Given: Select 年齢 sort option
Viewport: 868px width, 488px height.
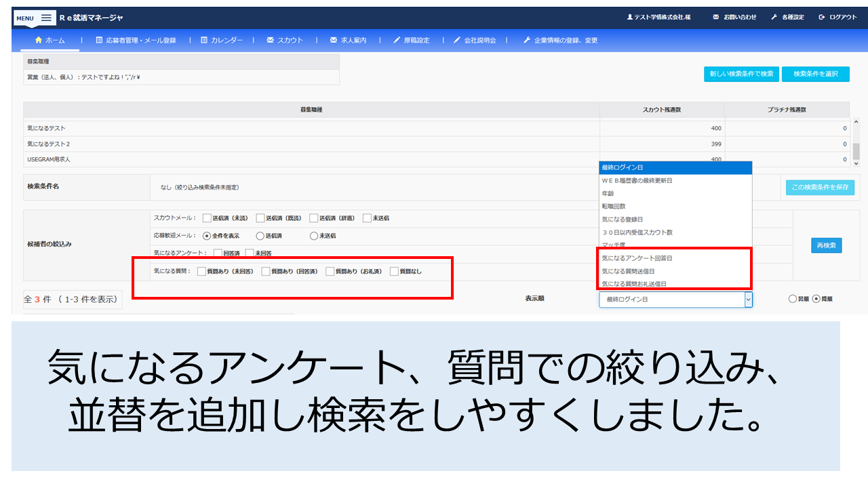Looking at the screenshot, I should [x=675, y=194].
